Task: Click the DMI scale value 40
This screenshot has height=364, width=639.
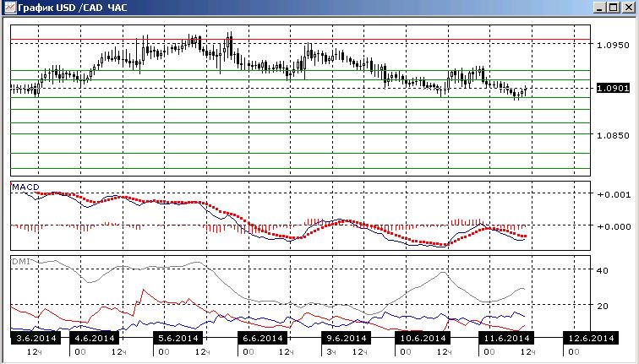Action: point(603,271)
